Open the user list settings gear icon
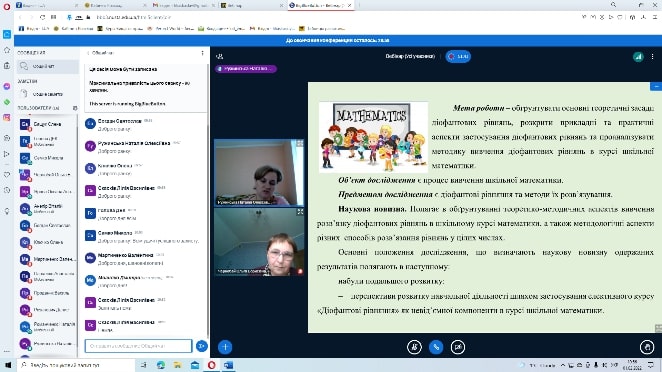The width and height of the screenshot is (662, 372). click(75, 108)
